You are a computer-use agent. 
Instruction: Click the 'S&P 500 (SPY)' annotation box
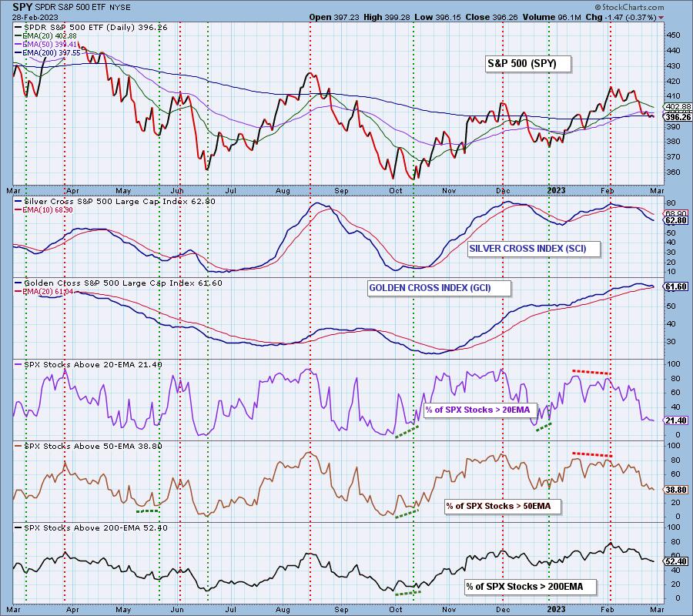528,64
